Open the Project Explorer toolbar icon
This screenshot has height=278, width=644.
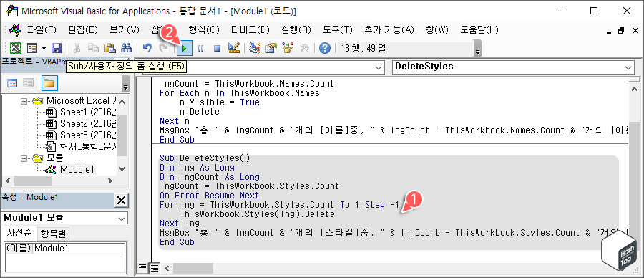click(x=255, y=48)
